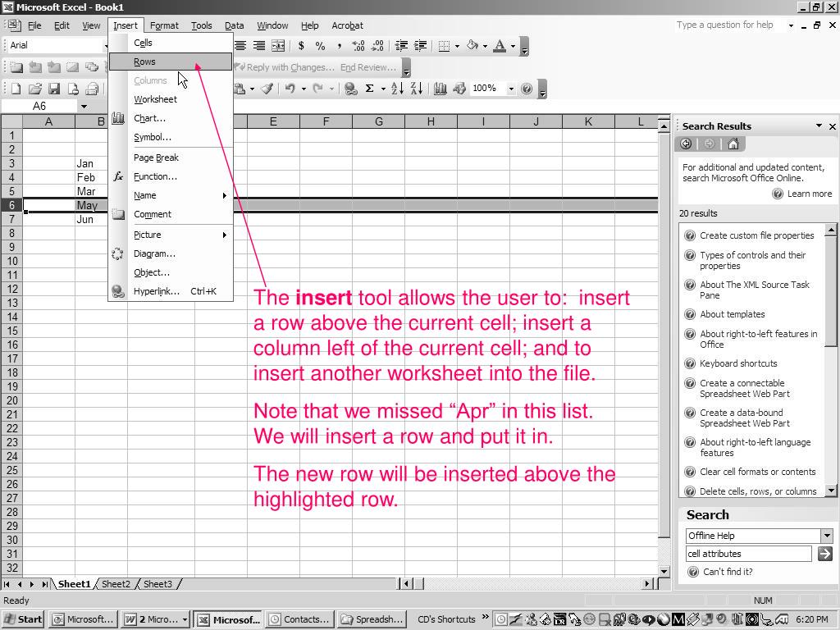Open 'Keyboard shortcuts' help result
This screenshot has width=840, height=630.
738,363
